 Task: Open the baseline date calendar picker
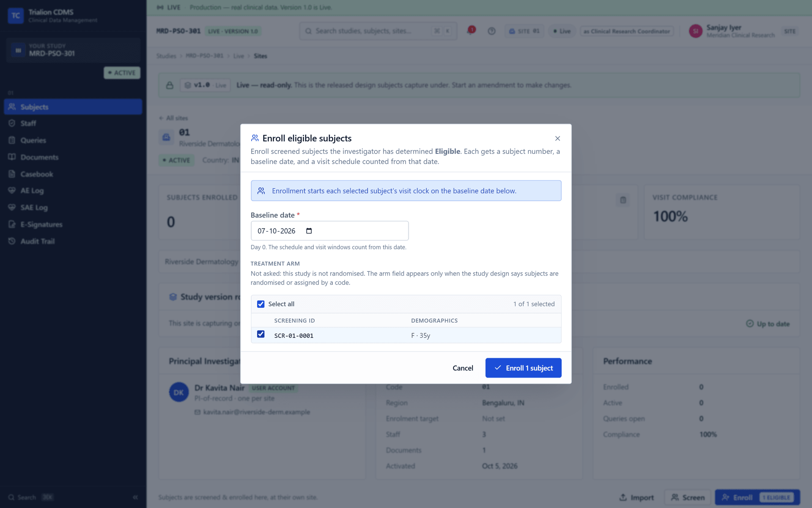[309, 231]
